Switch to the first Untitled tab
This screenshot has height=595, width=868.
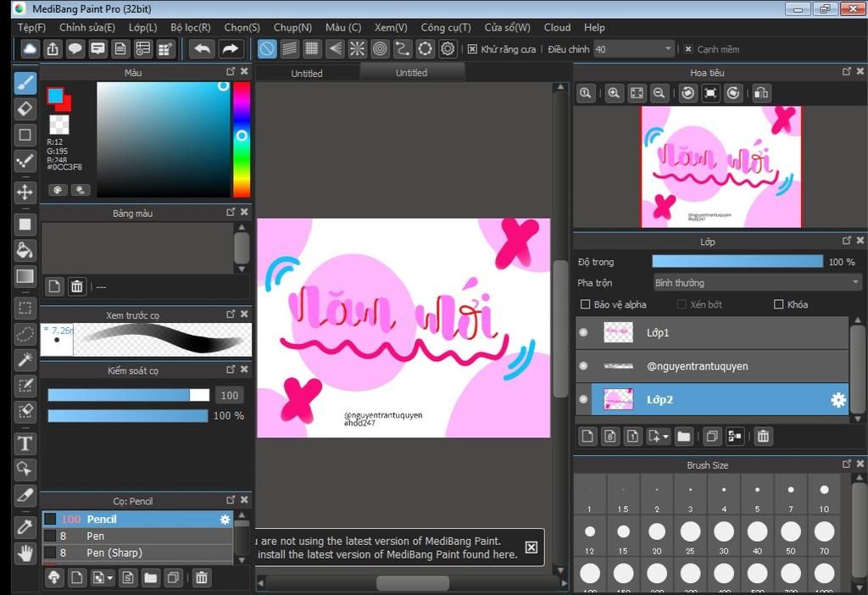(307, 73)
